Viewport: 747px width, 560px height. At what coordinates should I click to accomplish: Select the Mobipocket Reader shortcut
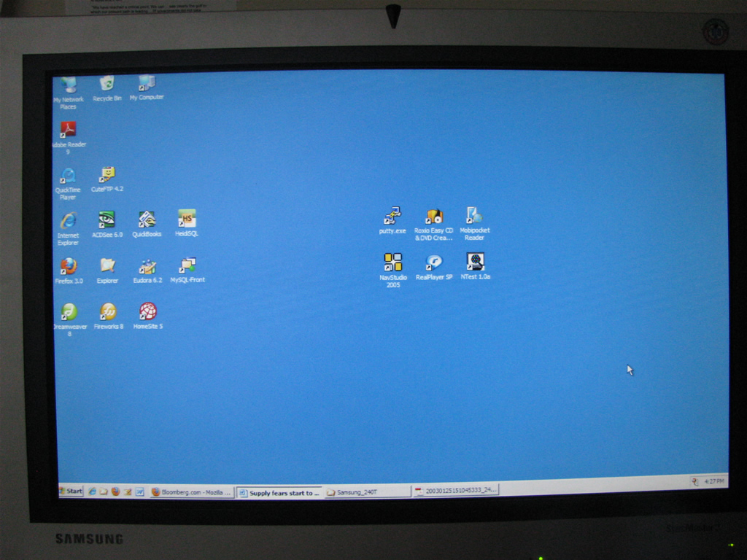(474, 223)
